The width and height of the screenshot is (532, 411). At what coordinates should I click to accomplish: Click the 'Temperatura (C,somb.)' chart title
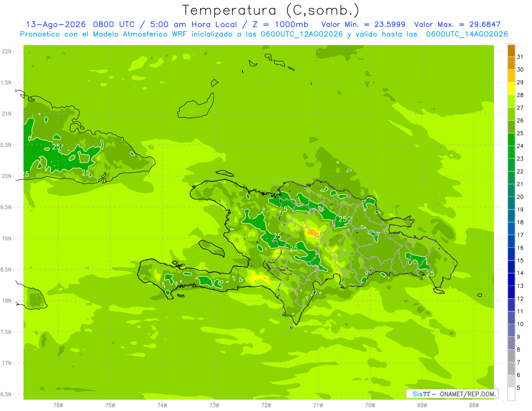pyautogui.click(x=270, y=10)
